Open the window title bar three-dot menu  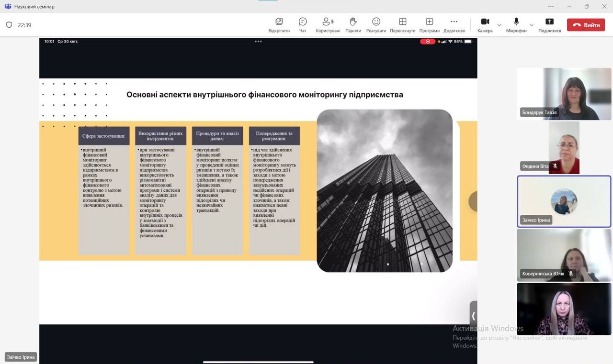[551, 6]
